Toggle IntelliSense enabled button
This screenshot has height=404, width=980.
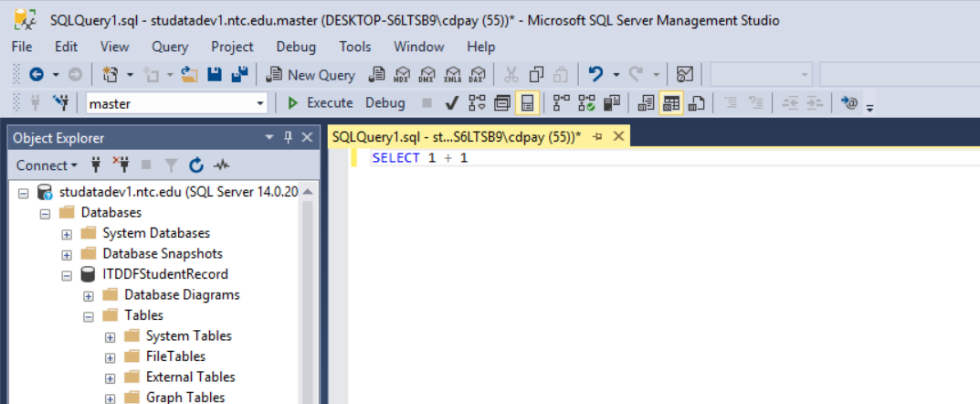point(527,103)
